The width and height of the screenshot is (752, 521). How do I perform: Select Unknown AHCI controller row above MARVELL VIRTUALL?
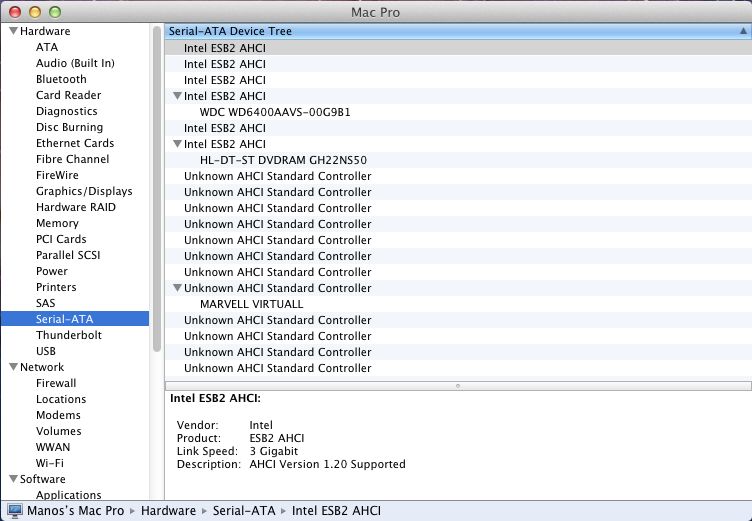tap(458, 288)
